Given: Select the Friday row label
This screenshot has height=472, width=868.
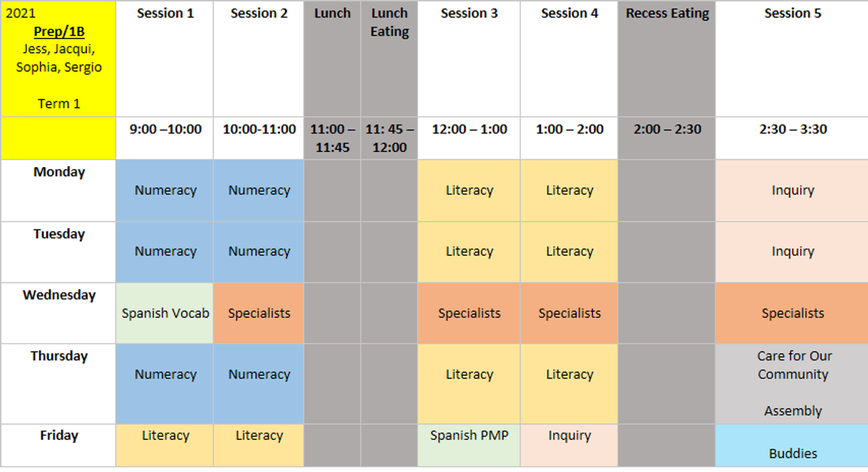Looking at the screenshot, I should [58, 445].
